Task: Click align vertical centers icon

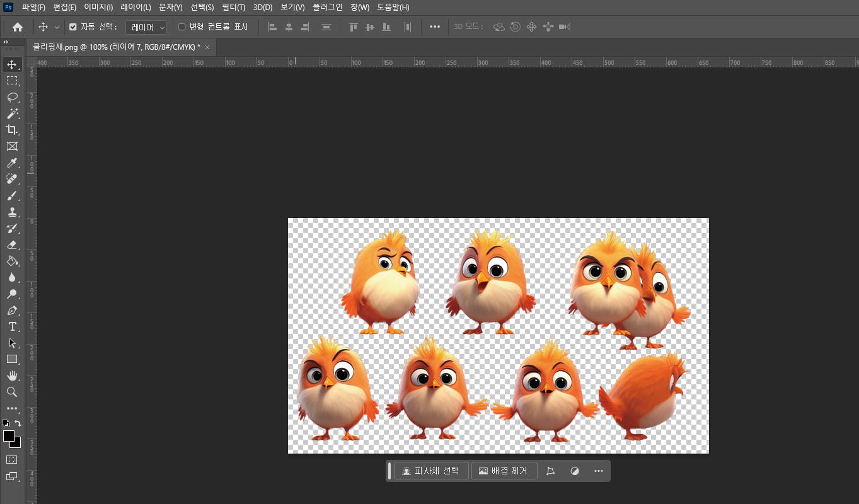Action: (370, 27)
